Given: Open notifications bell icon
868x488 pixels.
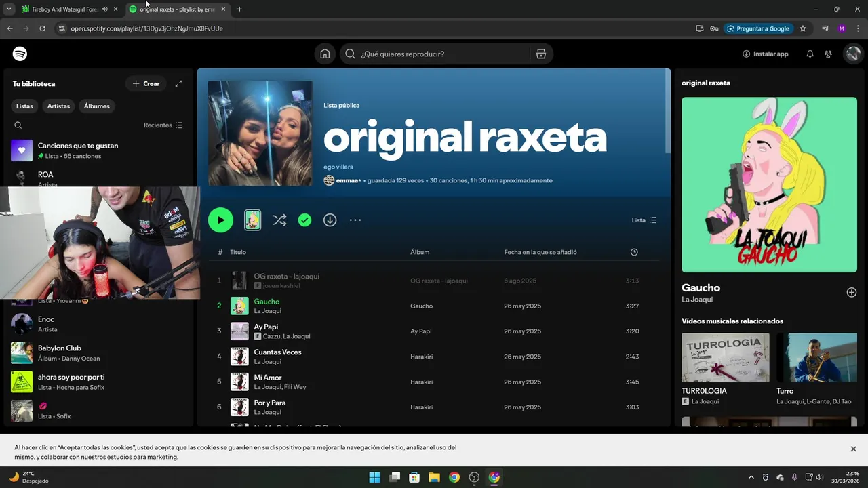Looking at the screenshot, I should coord(810,54).
